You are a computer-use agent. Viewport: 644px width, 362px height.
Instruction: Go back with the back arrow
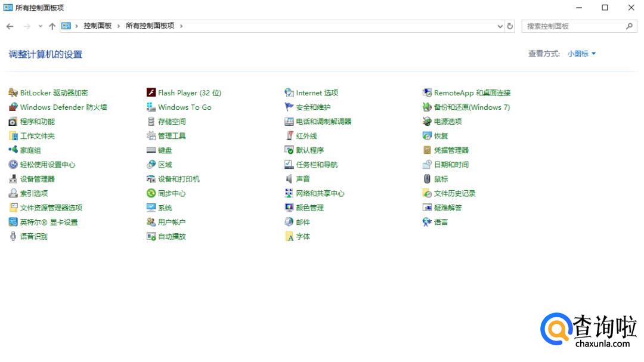click(10, 26)
